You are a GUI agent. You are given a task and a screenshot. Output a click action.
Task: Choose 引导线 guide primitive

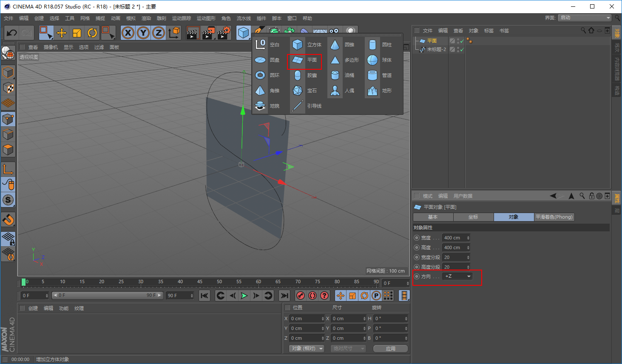coord(307,106)
